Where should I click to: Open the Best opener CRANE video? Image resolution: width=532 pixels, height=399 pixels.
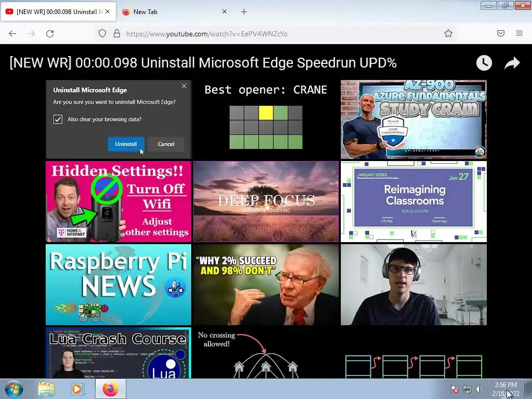coord(266,119)
